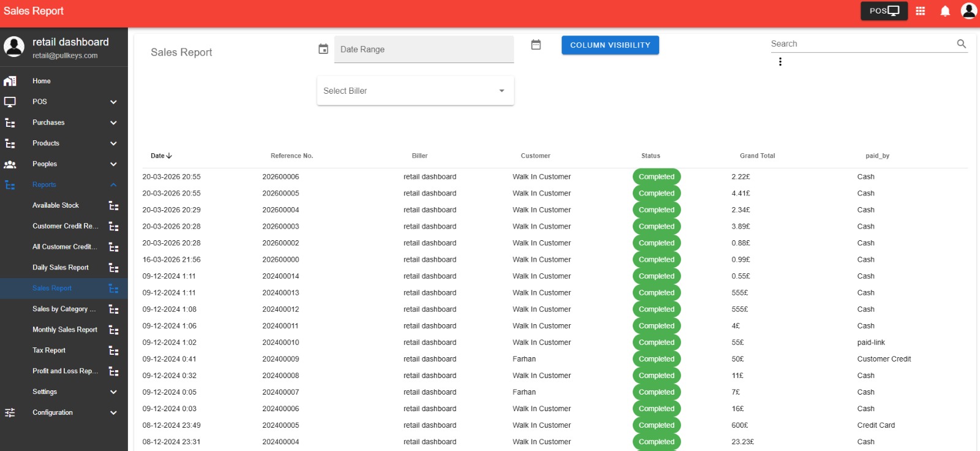This screenshot has height=451, width=980.
Task: Open the Daily Sales Report menu item
Action: pyautogui.click(x=61, y=268)
